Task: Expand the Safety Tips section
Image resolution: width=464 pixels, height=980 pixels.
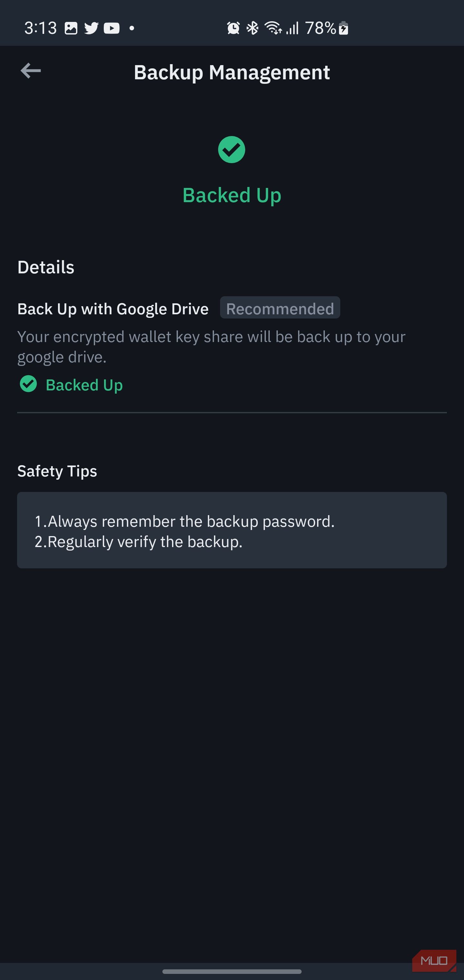Action: (x=57, y=471)
